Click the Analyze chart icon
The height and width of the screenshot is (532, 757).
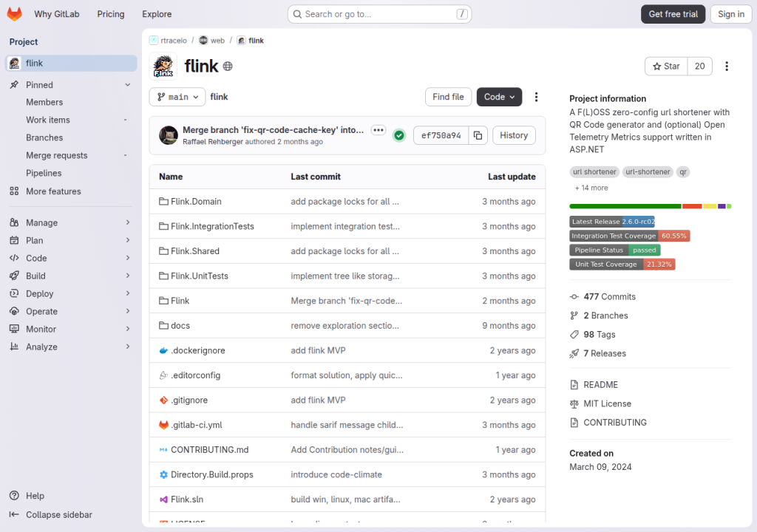click(14, 347)
